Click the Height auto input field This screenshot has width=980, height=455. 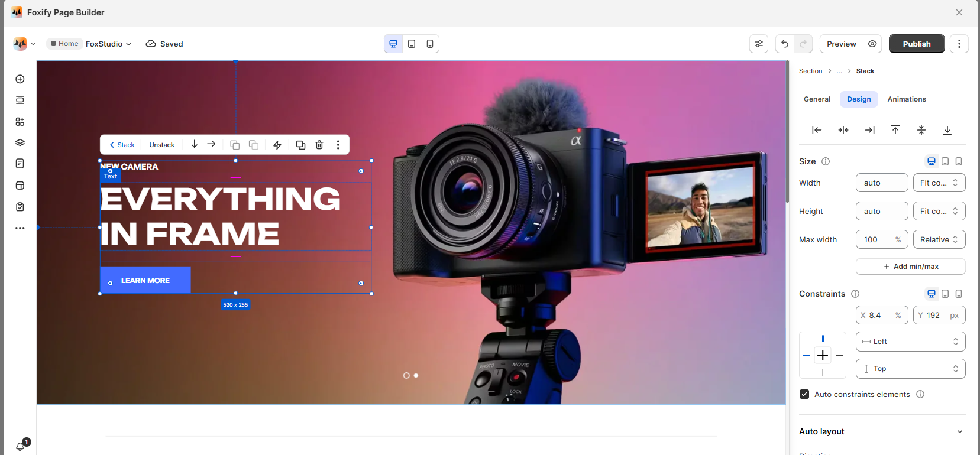pyautogui.click(x=882, y=211)
